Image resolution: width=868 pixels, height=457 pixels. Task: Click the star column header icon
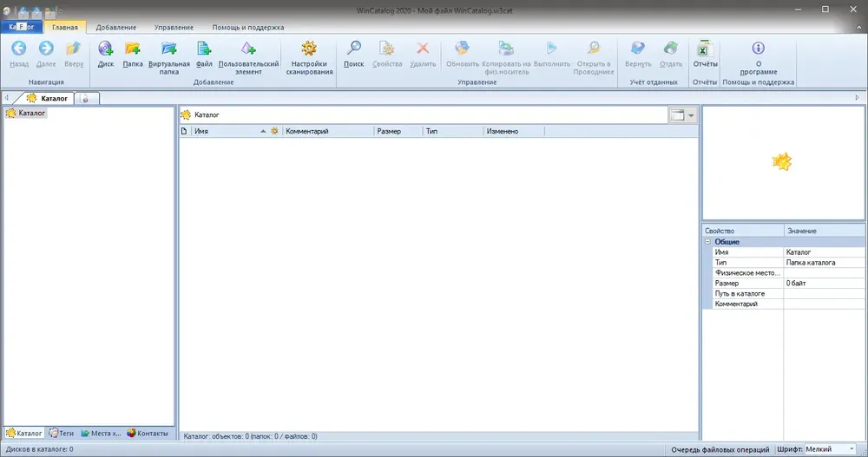click(x=274, y=131)
